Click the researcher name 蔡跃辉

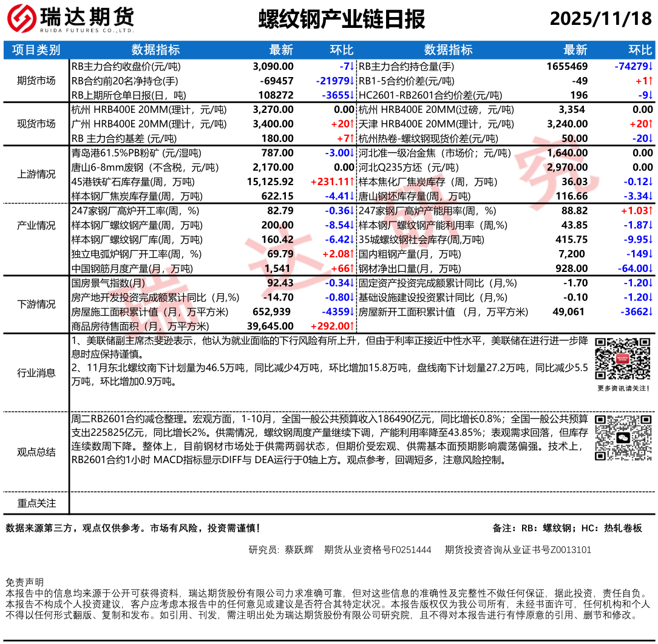click(x=299, y=550)
